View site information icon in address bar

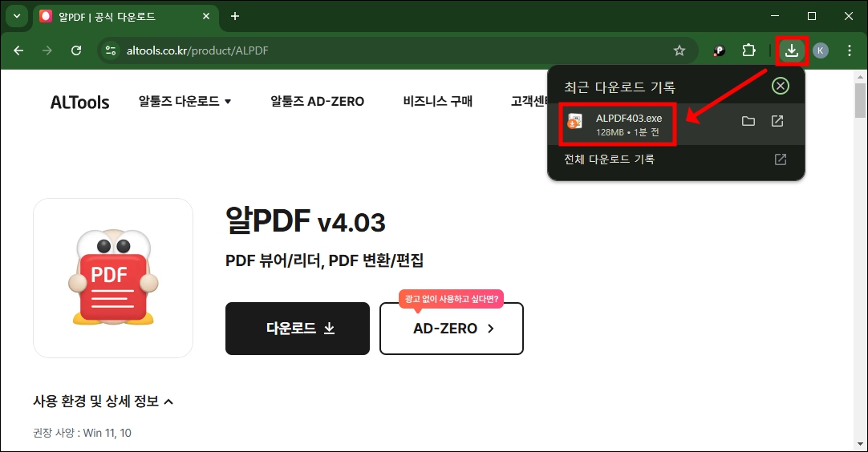click(x=111, y=51)
